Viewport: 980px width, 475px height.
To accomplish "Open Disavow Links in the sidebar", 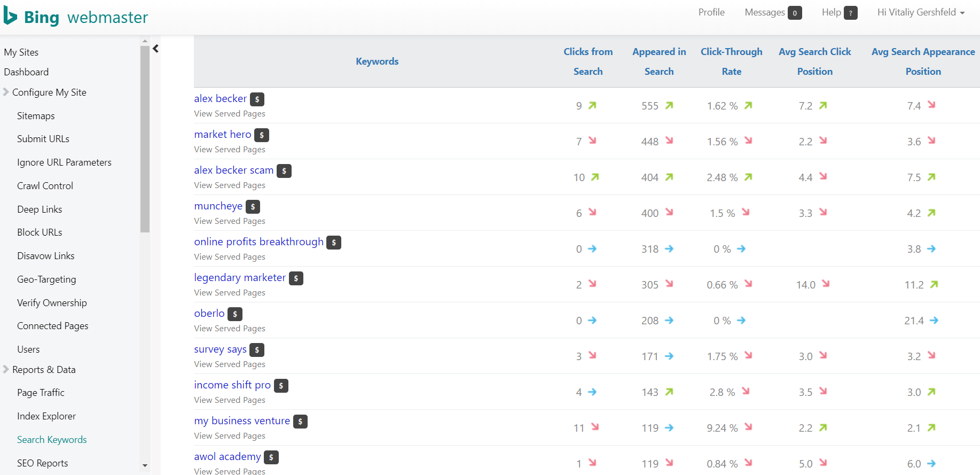I will (x=46, y=255).
